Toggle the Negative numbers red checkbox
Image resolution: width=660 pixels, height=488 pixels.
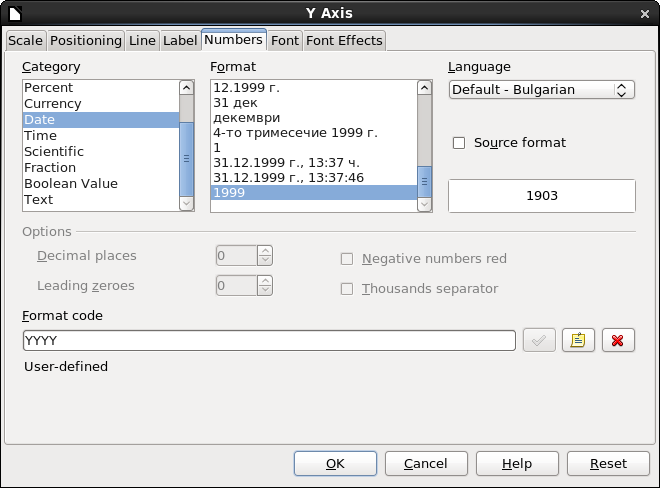point(347,259)
